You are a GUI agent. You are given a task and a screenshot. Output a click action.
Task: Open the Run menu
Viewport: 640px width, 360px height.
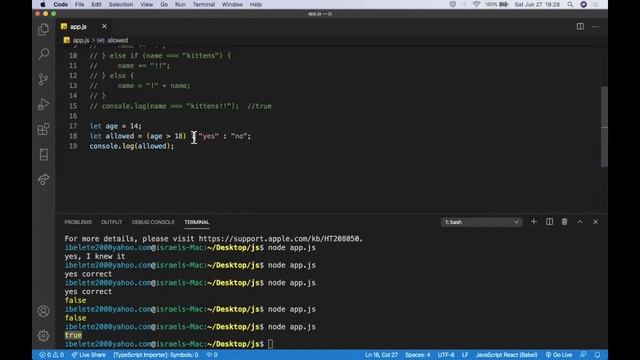click(180, 4)
